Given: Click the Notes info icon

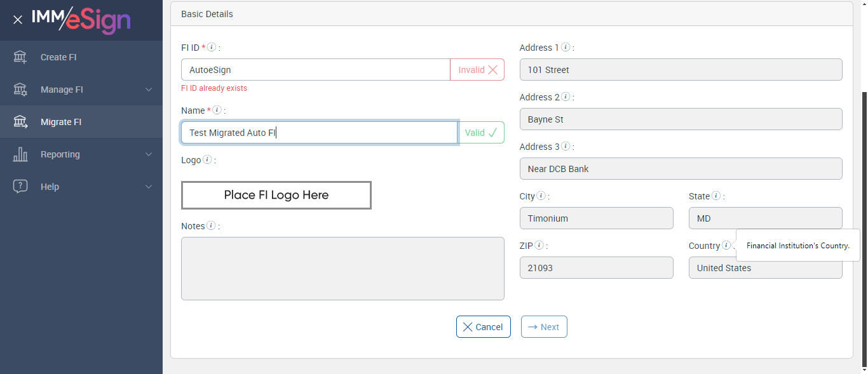Looking at the screenshot, I should (211, 226).
